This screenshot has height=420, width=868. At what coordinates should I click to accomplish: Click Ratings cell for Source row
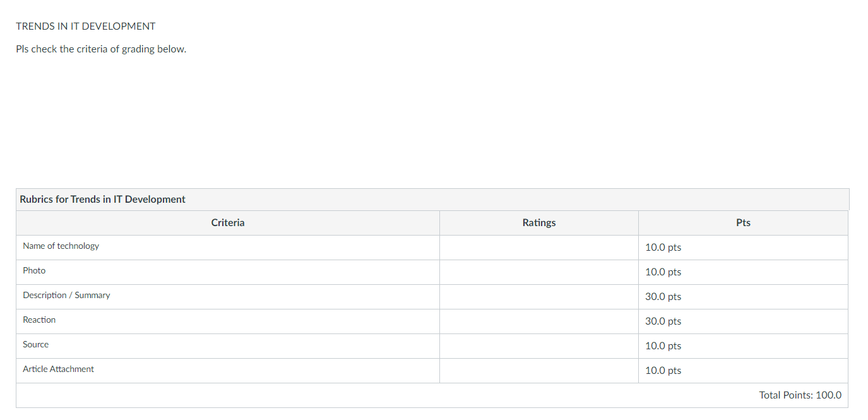tap(539, 346)
